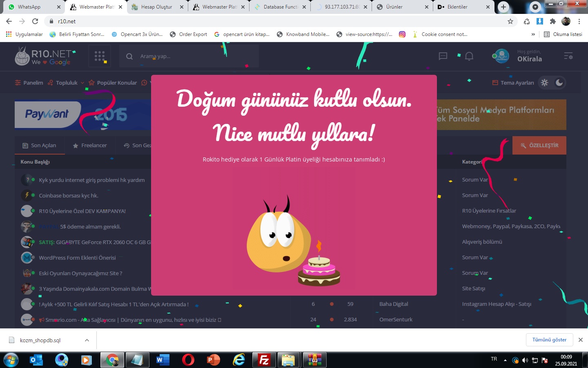Open FileZilla from the taskbar
This screenshot has height=368, width=588.
click(x=264, y=360)
